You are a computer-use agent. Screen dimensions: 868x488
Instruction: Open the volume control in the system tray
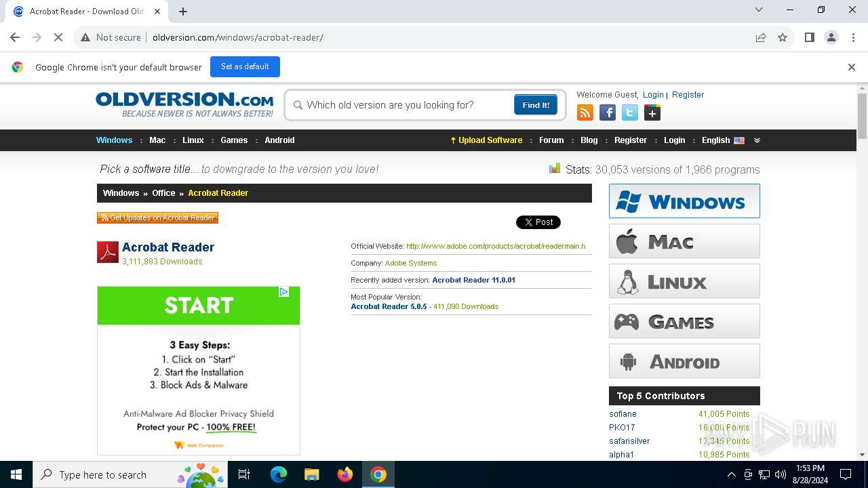[x=780, y=474]
